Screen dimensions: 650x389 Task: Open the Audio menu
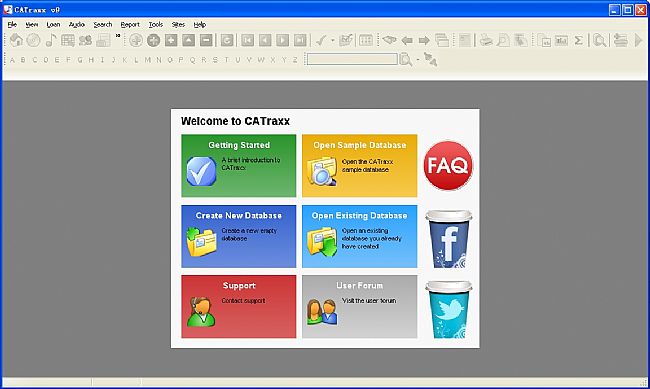pos(77,24)
